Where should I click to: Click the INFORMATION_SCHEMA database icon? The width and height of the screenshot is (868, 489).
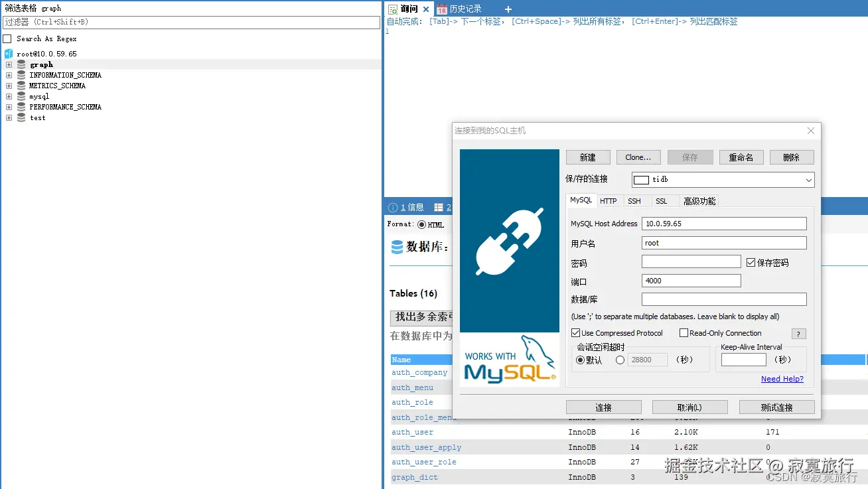point(21,75)
